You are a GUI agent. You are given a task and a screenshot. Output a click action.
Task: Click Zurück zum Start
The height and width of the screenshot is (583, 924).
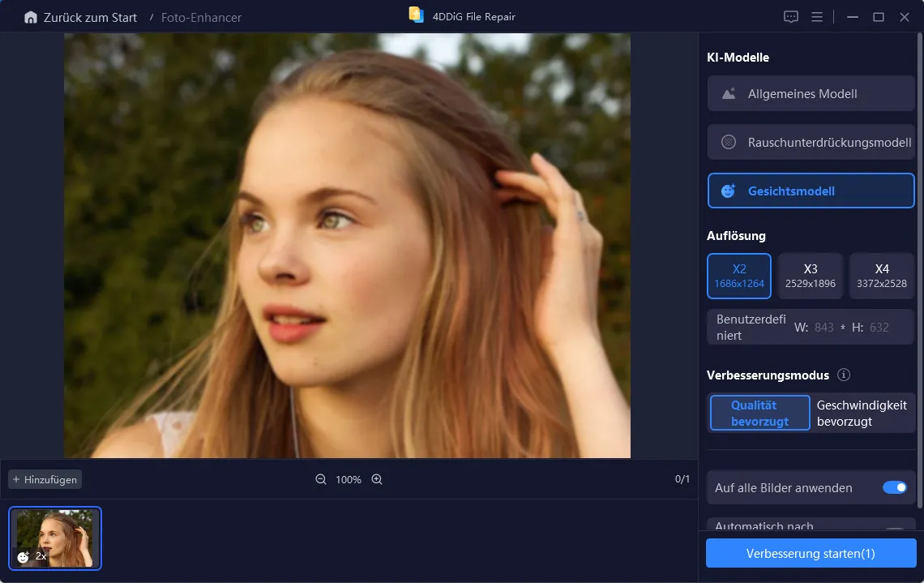click(x=88, y=16)
